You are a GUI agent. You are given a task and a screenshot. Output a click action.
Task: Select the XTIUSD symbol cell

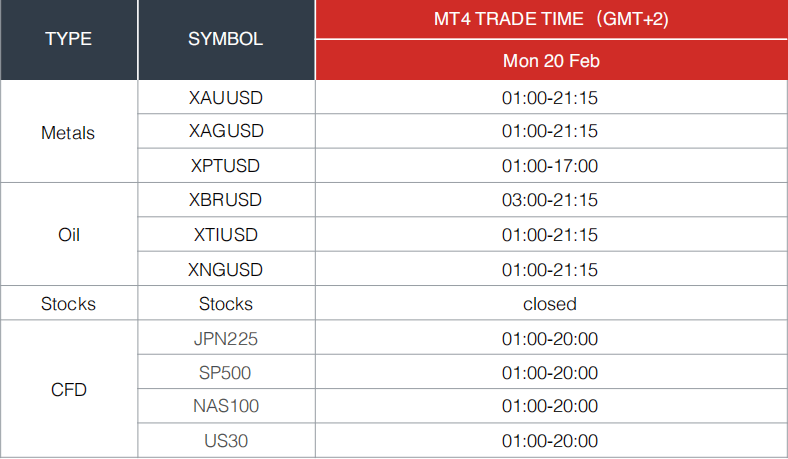click(226, 235)
